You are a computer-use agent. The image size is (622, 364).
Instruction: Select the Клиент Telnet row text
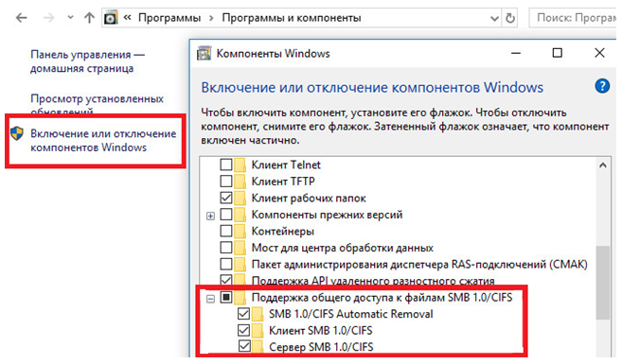coord(286,165)
